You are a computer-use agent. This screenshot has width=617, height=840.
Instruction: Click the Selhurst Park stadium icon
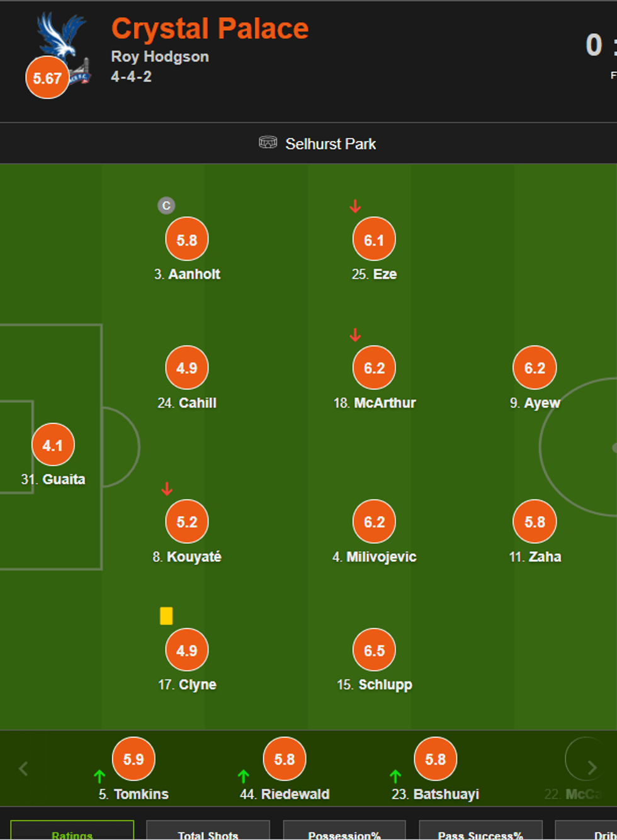click(268, 143)
